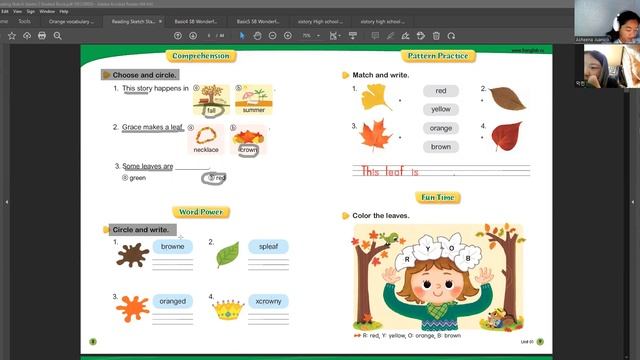Image resolution: width=640 pixels, height=360 pixels.
Task: Add the document to starred files
Action: point(12,36)
